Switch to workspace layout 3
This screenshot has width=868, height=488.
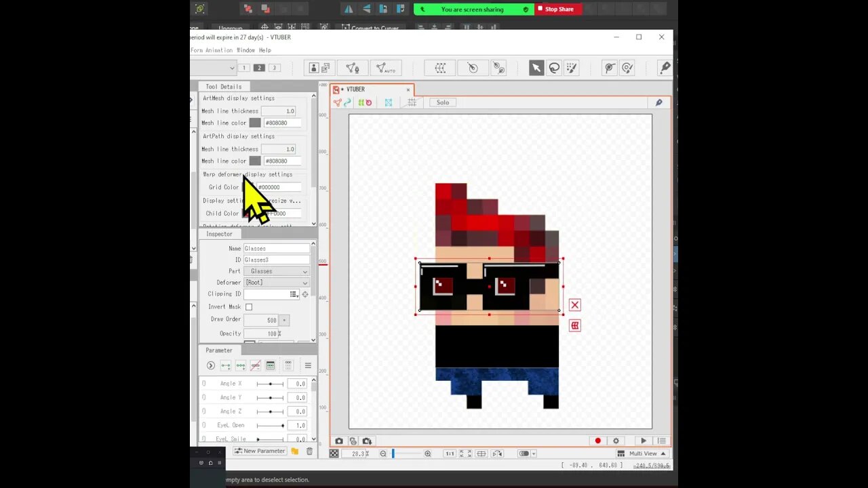pos(274,68)
